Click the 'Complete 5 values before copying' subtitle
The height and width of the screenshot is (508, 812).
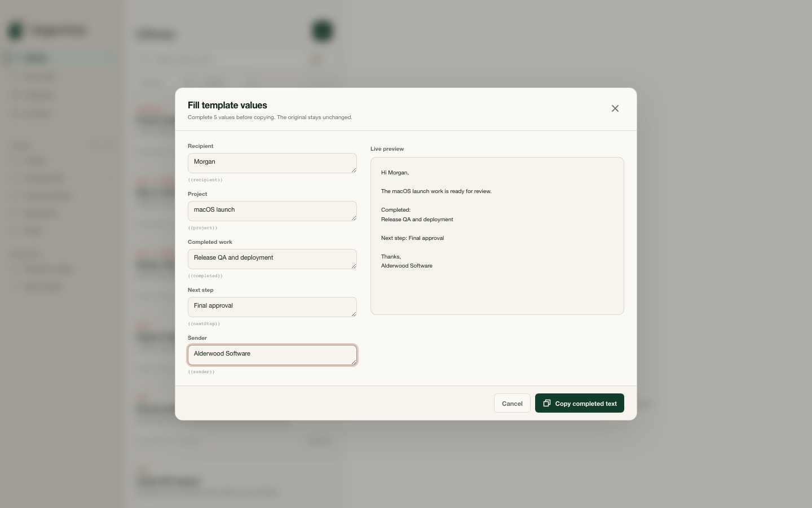click(x=270, y=117)
